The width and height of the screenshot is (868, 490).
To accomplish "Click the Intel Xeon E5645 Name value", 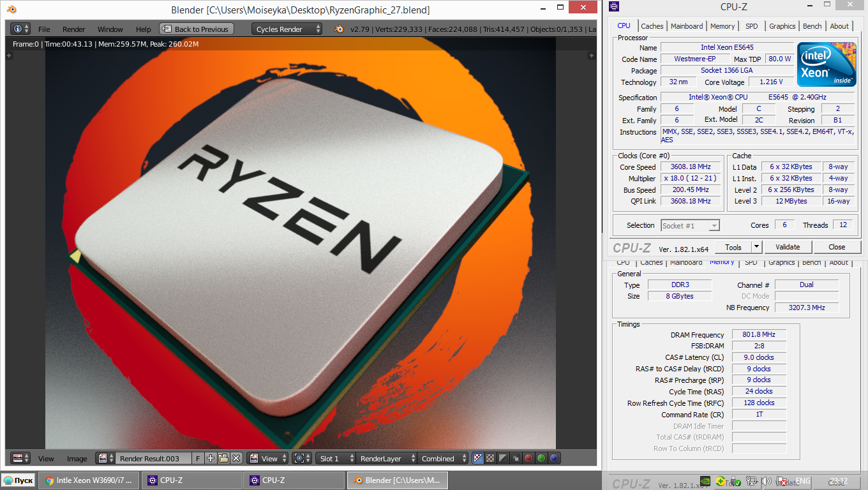I will click(727, 48).
